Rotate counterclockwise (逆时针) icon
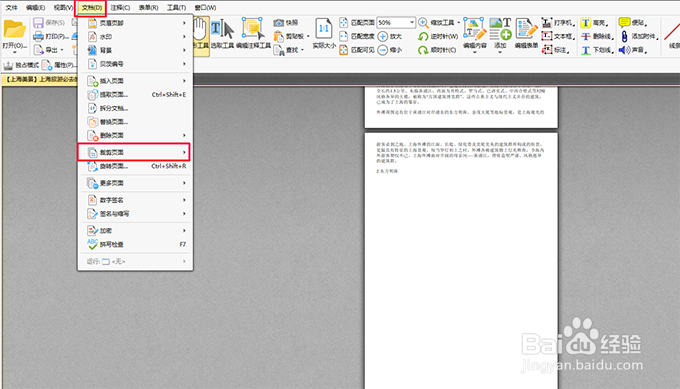Image resolution: width=680 pixels, height=389 pixels. point(423,36)
